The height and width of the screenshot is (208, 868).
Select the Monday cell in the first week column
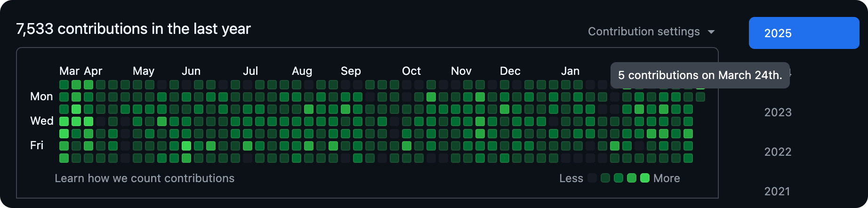[64, 97]
